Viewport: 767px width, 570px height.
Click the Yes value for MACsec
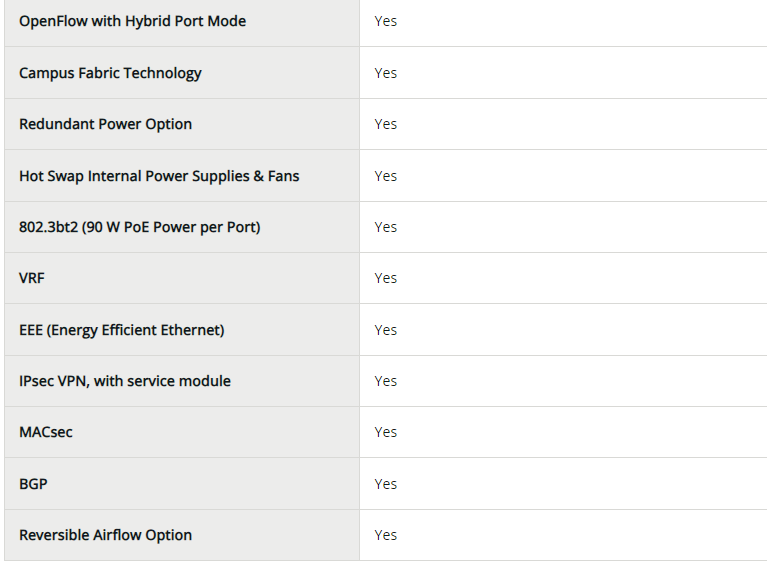coord(385,432)
